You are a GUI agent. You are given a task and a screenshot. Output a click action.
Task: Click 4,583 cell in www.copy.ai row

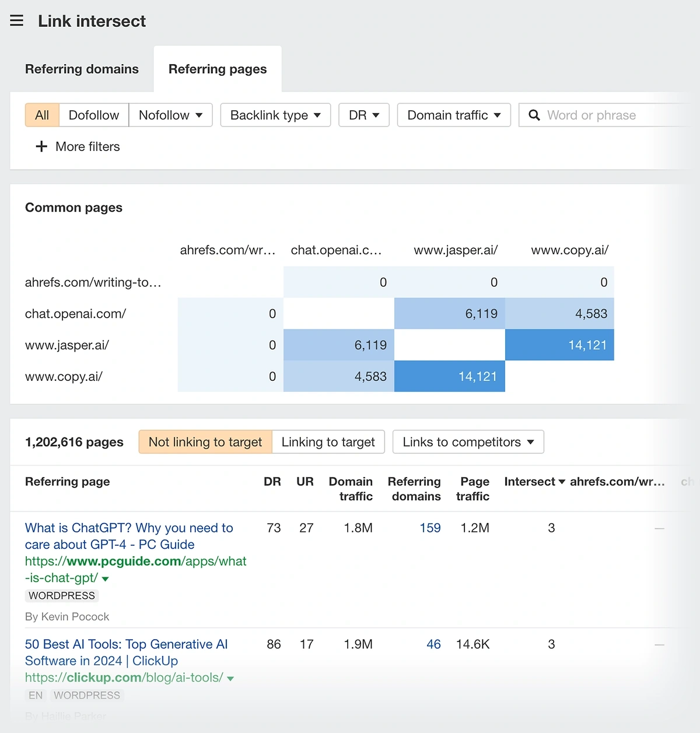coord(339,376)
